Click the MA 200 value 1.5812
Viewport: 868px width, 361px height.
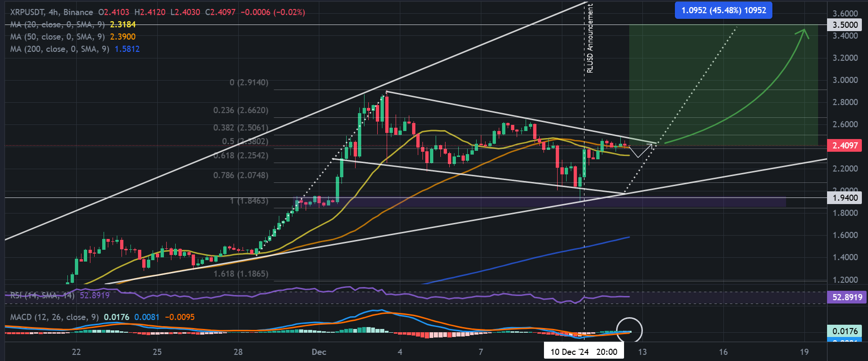tap(127, 49)
